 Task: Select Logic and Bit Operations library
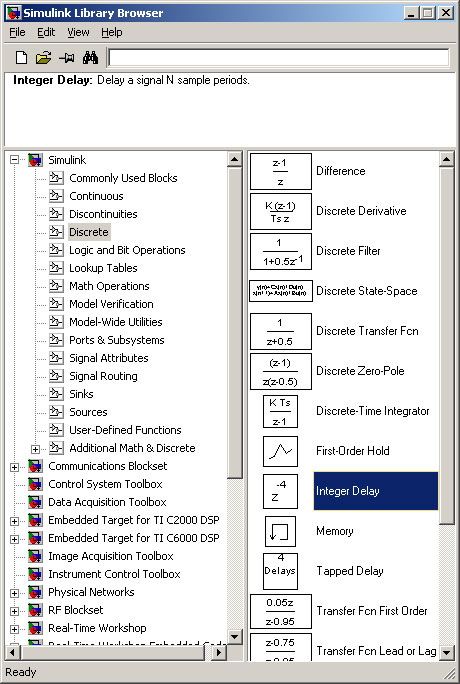coord(127,250)
